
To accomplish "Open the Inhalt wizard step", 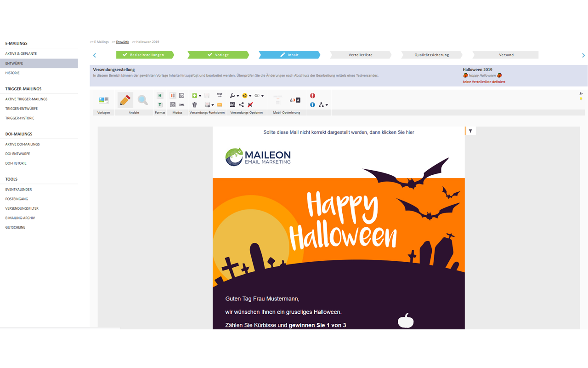I will click(x=289, y=55).
